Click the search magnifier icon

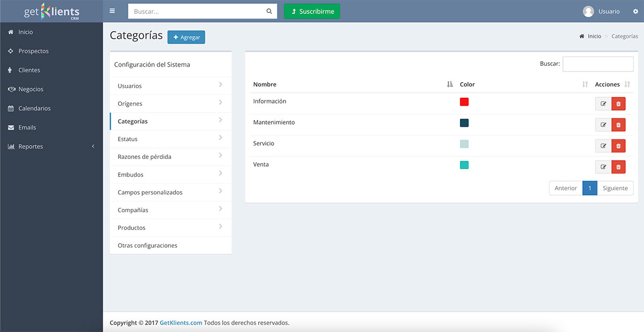269,11
